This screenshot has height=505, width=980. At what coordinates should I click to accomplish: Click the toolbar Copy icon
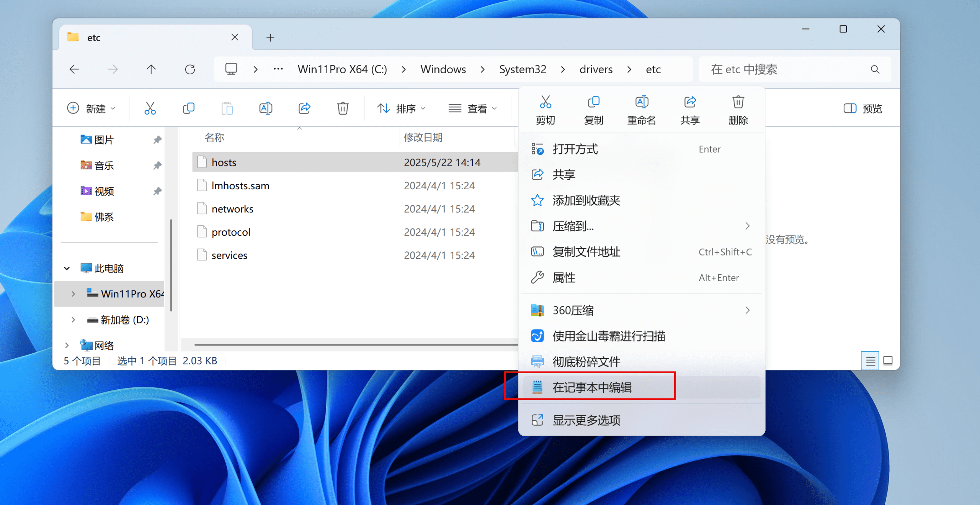189,108
